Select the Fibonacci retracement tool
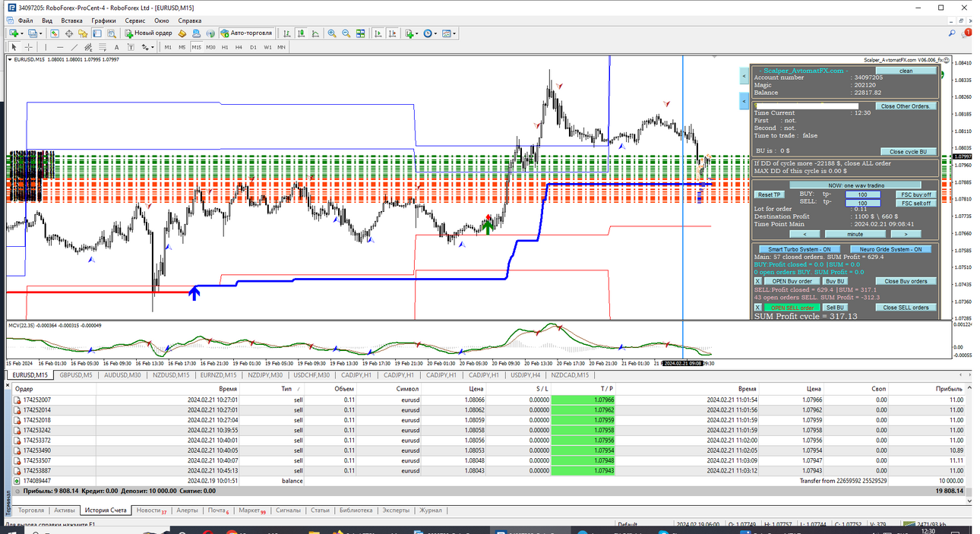This screenshot has height=534, width=980. coord(103,47)
